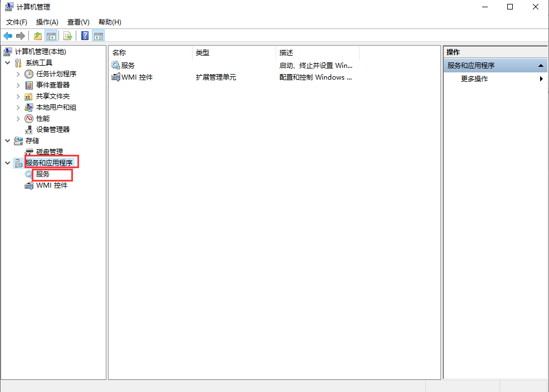Click the 服务 gear icon in the center list

[116, 66]
